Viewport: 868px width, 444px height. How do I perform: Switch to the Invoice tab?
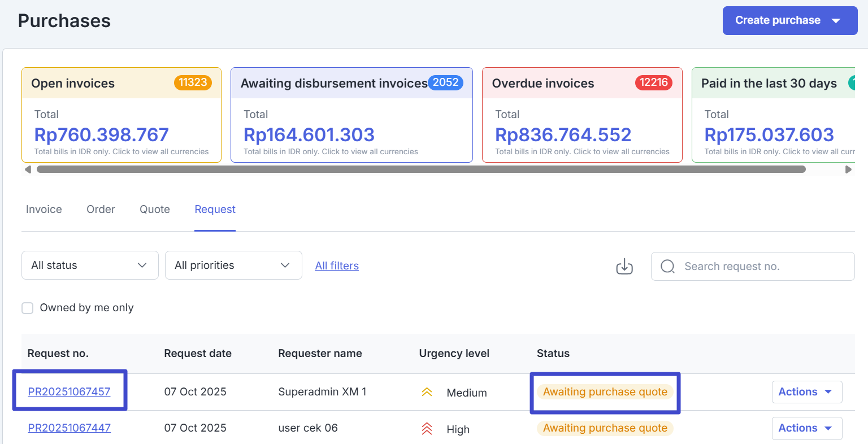click(x=44, y=210)
